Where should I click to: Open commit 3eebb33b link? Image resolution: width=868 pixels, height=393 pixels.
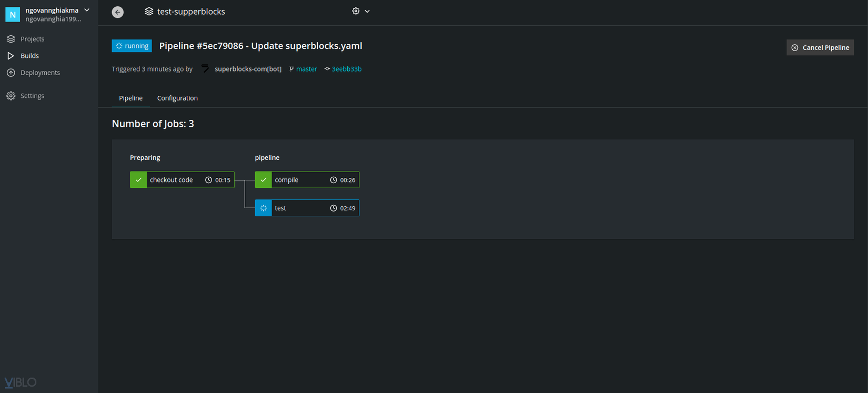click(x=346, y=69)
